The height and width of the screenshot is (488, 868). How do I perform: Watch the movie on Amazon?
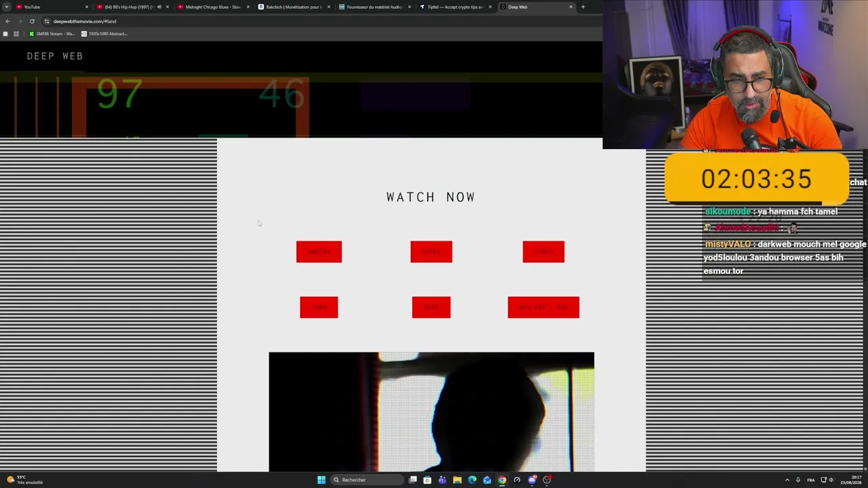click(x=319, y=251)
